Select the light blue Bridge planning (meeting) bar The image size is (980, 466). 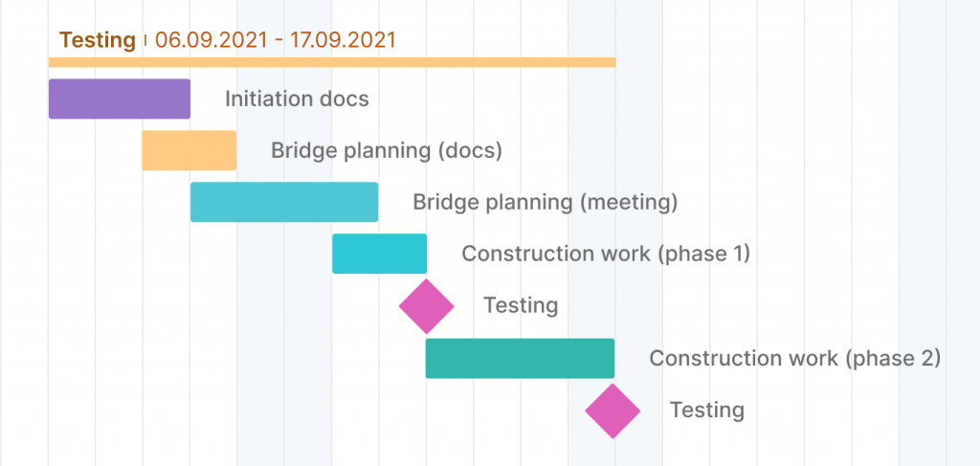click(284, 202)
